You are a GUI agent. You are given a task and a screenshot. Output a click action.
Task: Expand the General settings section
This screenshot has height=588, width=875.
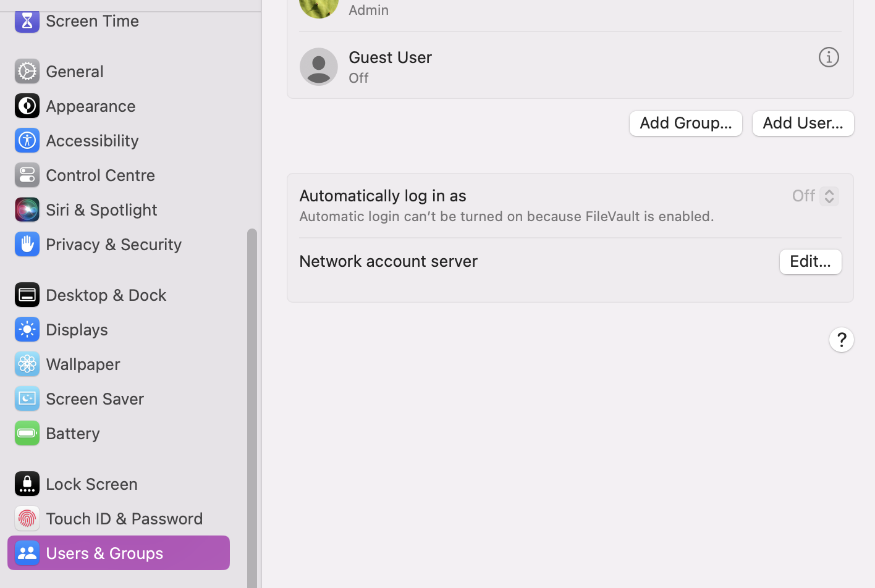click(27, 71)
